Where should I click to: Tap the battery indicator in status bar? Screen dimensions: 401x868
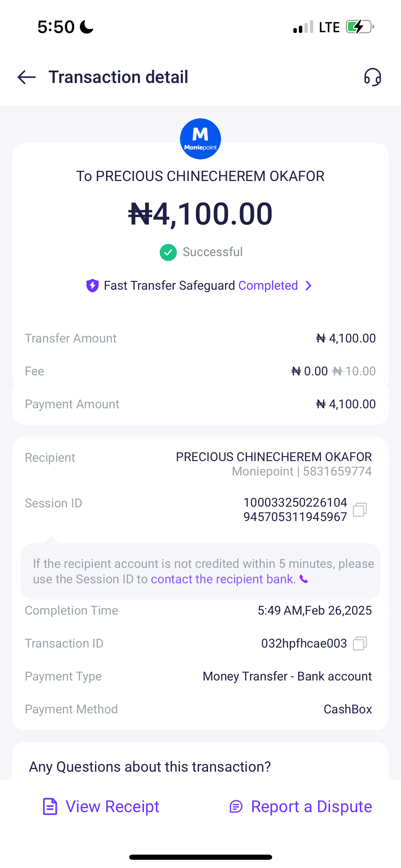(359, 27)
